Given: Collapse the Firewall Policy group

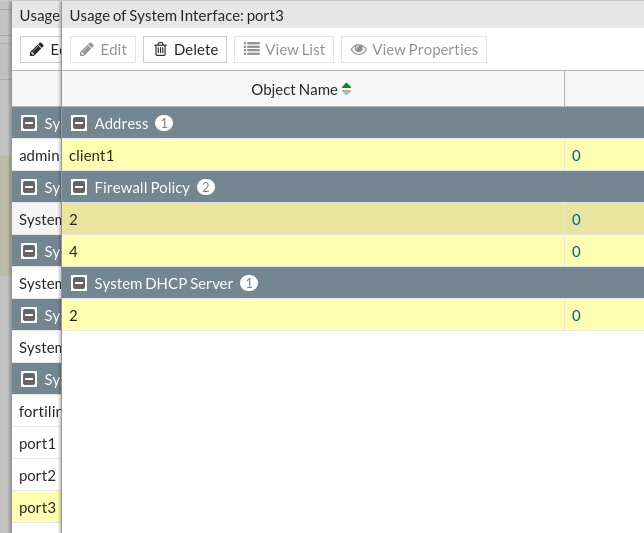Looking at the screenshot, I should point(77,188).
